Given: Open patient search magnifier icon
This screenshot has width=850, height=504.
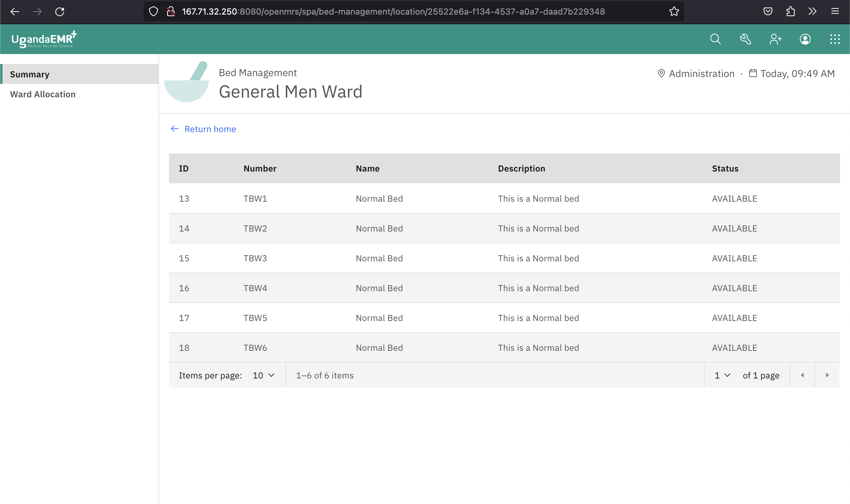Looking at the screenshot, I should [715, 39].
